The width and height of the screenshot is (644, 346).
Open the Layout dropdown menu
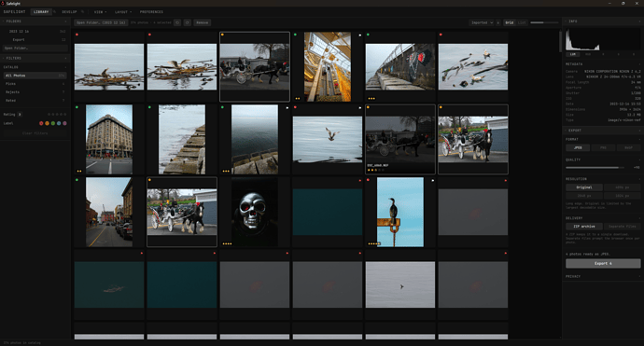coord(123,12)
